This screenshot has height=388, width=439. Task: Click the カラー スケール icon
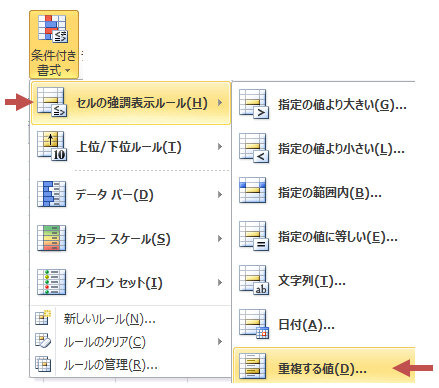(51, 238)
